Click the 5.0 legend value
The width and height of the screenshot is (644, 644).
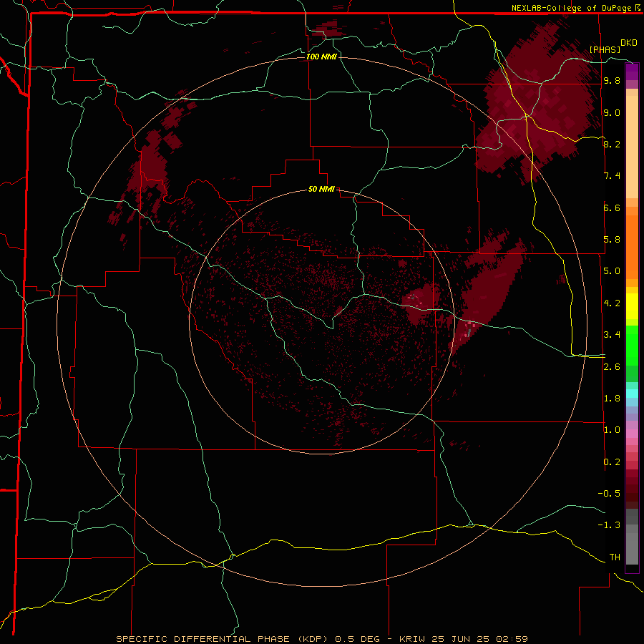tap(612, 271)
